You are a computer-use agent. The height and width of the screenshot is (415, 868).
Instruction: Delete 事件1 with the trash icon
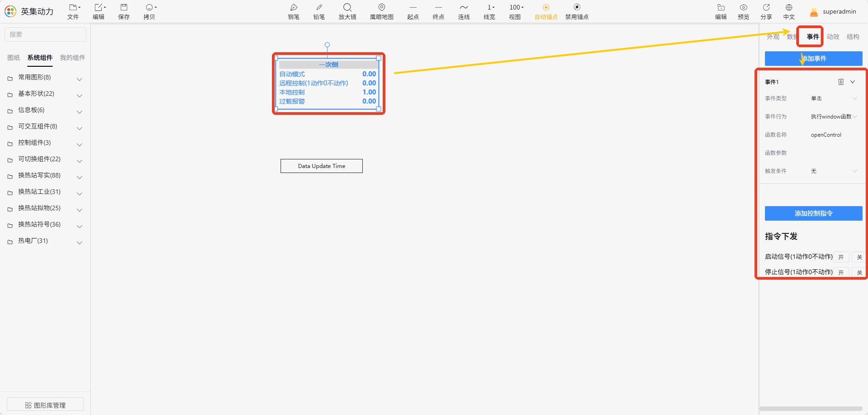[841, 82]
